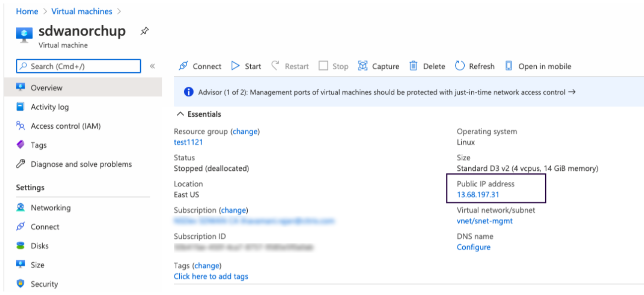
Task: Click the 'Stopped (deallocated)' status text
Action: pos(212,168)
